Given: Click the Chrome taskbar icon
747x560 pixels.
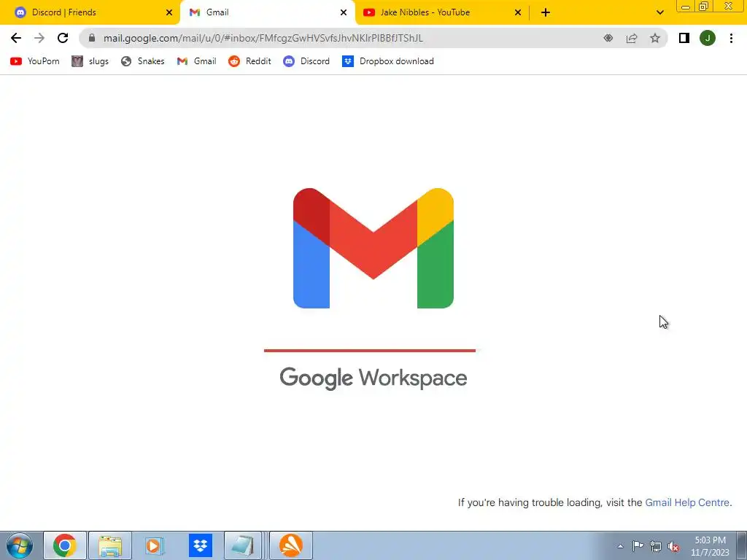Looking at the screenshot, I should coord(65,545).
